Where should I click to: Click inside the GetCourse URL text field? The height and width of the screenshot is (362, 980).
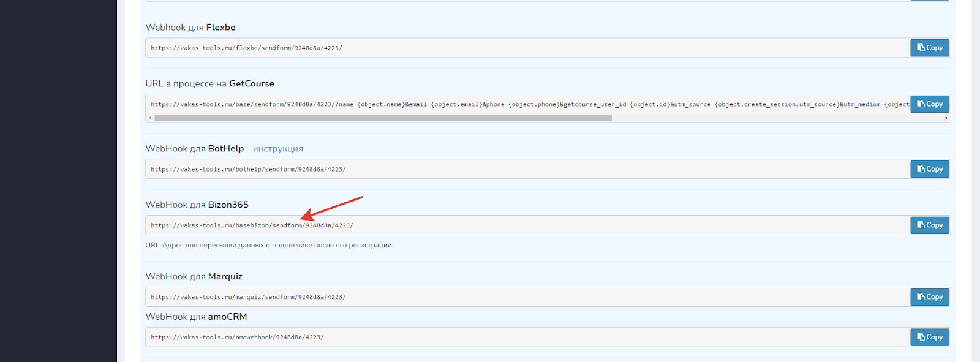coord(527,104)
